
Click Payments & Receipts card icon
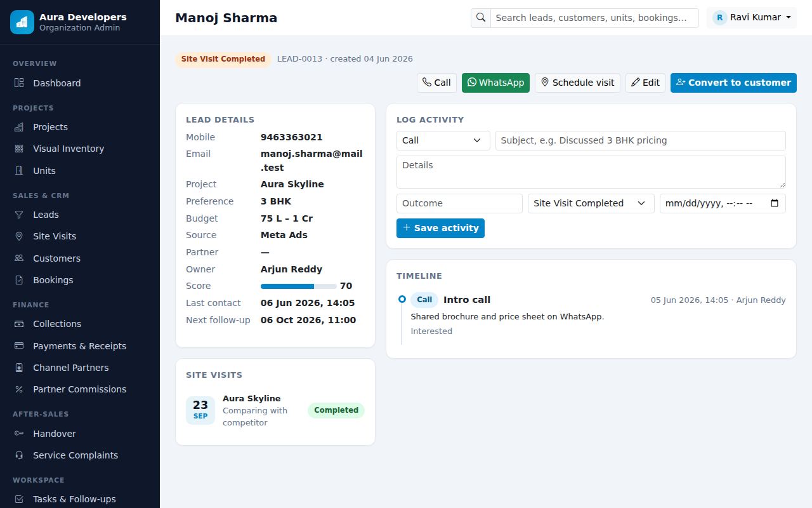coord(19,346)
